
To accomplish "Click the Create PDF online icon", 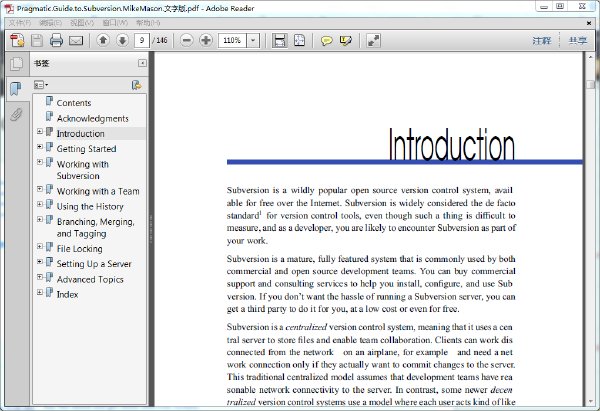I will [x=17, y=40].
